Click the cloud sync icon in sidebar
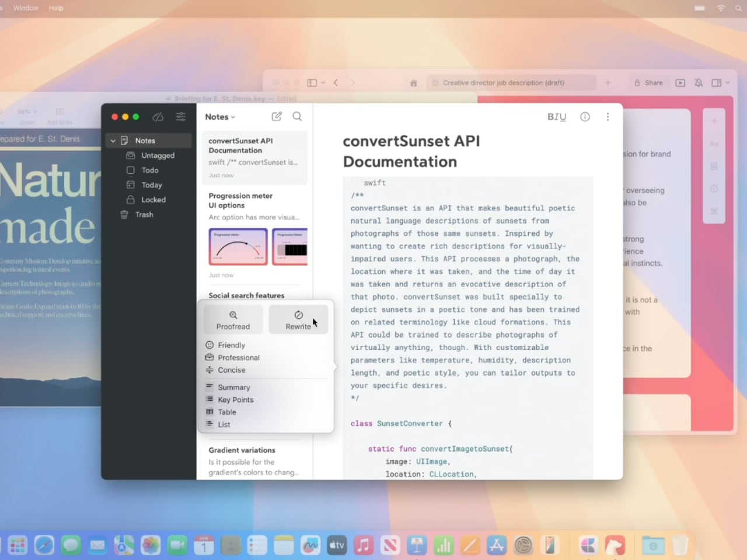The height and width of the screenshot is (560, 747). pos(158,117)
